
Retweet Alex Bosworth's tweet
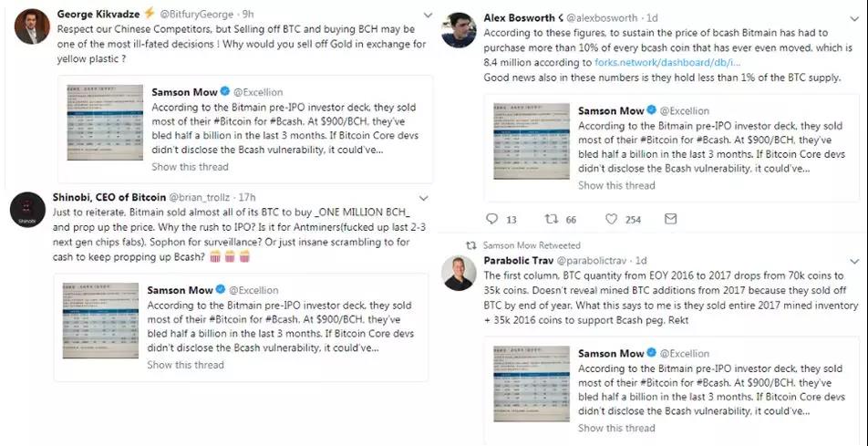click(550, 219)
